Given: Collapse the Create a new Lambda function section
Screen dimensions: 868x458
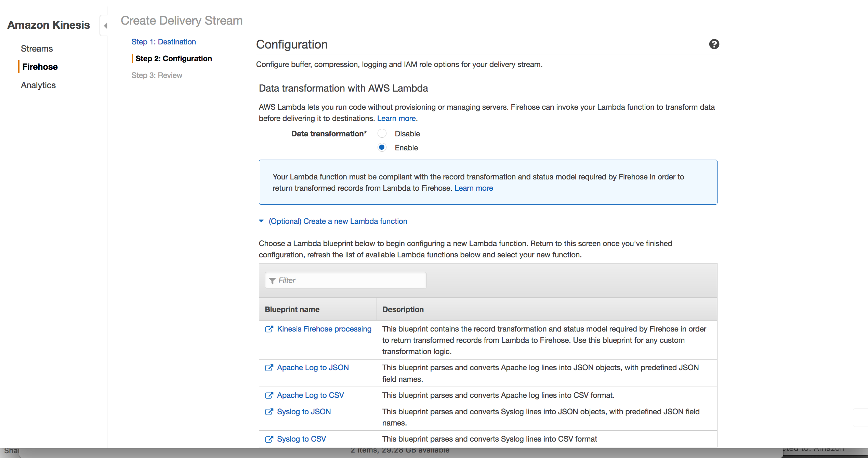Looking at the screenshot, I should pos(262,221).
